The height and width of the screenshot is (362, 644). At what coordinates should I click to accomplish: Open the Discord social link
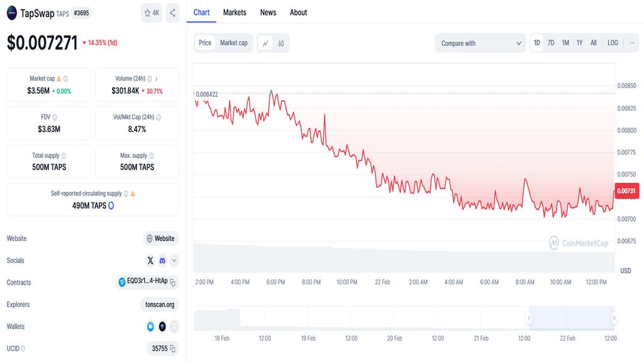[x=162, y=261]
